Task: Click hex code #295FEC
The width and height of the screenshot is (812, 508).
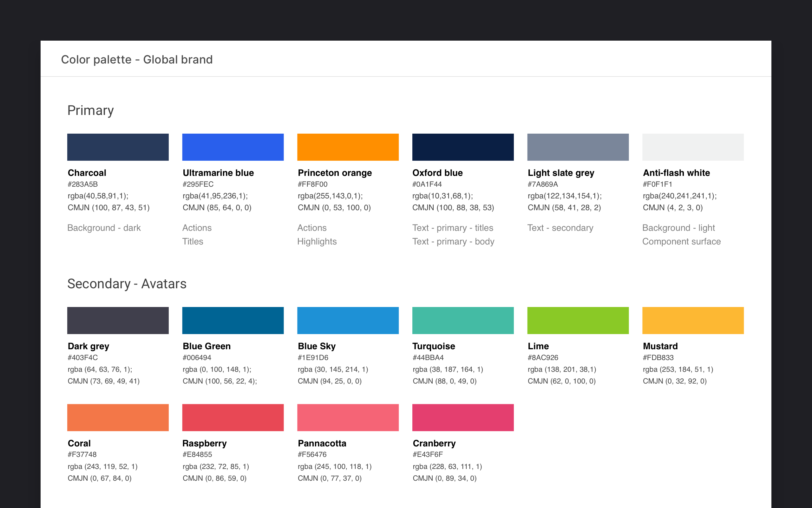Action: 198,184
